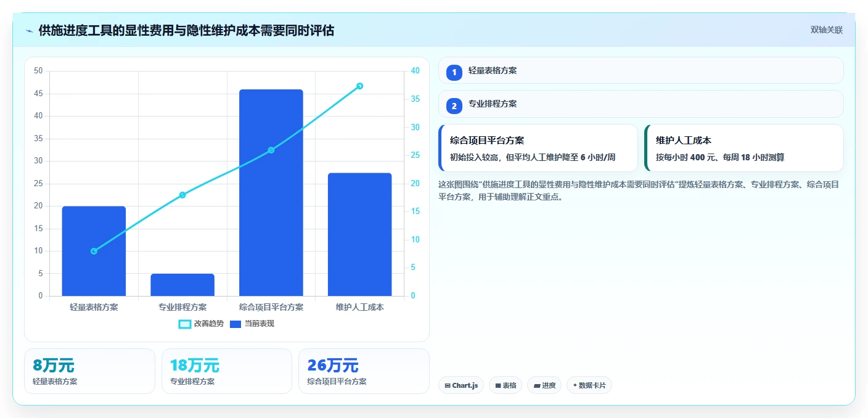Click x-axis label 专业排程方案

click(182, 307)
